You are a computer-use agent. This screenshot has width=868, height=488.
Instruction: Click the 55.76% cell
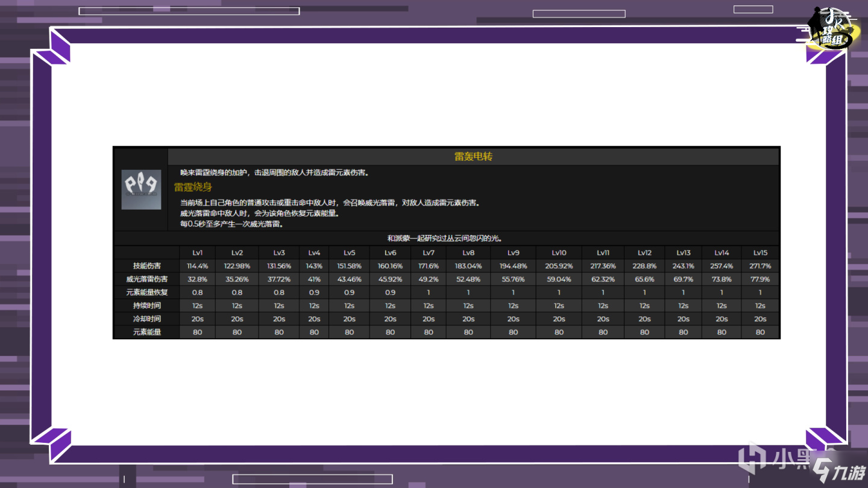click(513, 279)
